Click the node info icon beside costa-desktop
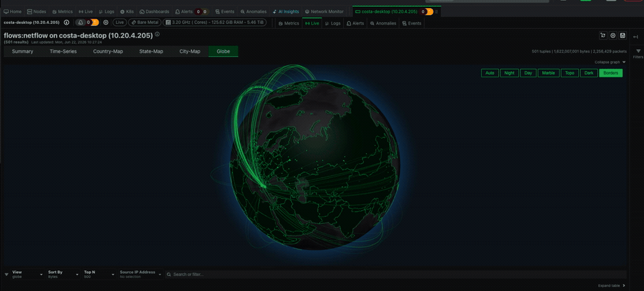Image resolution: width=644 pixels, height=291 pixels. pos(66,23)
